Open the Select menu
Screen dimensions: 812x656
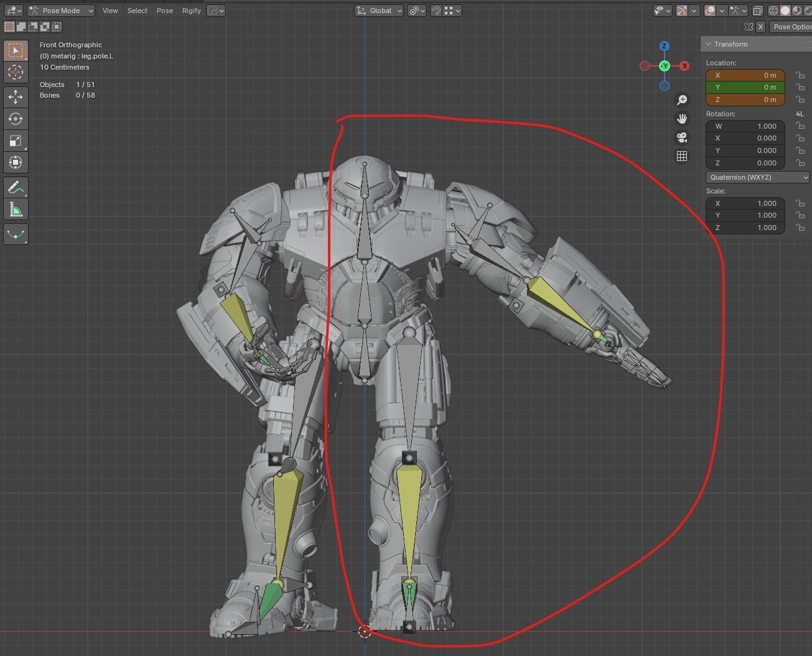138,11
